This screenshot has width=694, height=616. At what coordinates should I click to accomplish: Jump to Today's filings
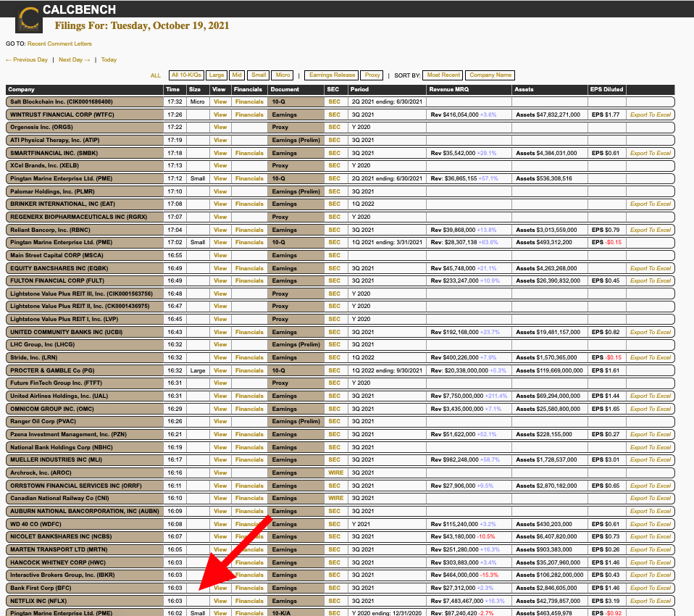pyautogui.click(x=109, y=60)
